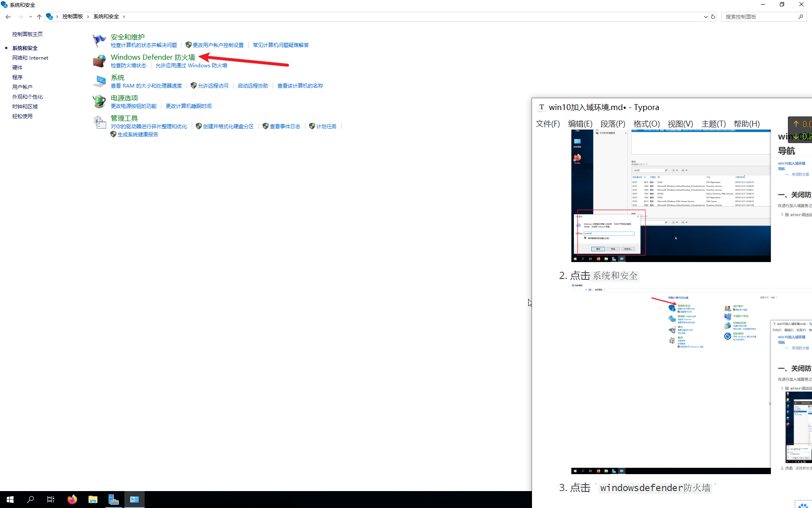Click the Control Panel icon in address bar
812x508 pixels.
[49, 17]
